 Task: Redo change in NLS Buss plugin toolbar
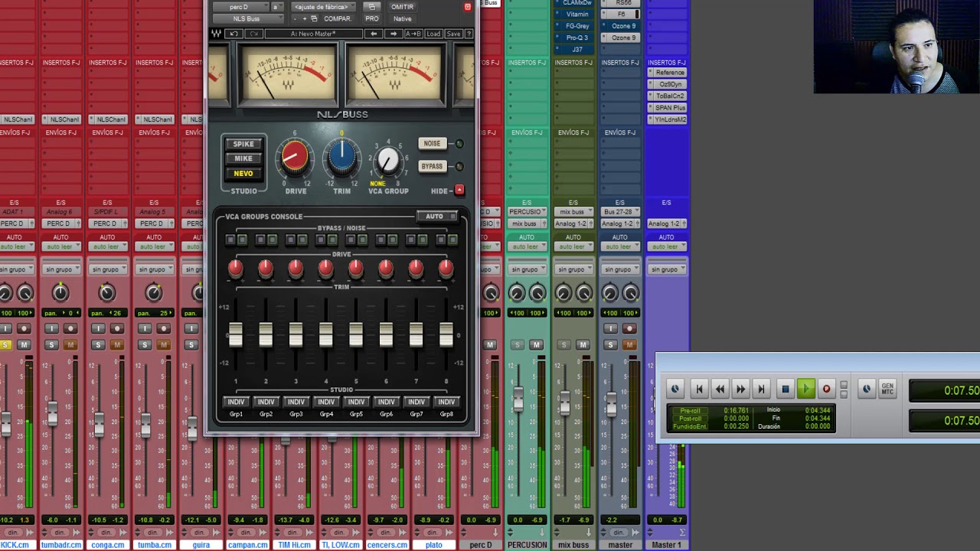(x=254, y=34)
